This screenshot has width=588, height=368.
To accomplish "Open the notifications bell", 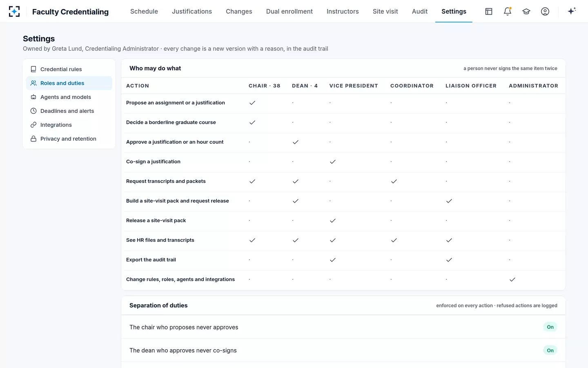I will click(x=508, y=11).
